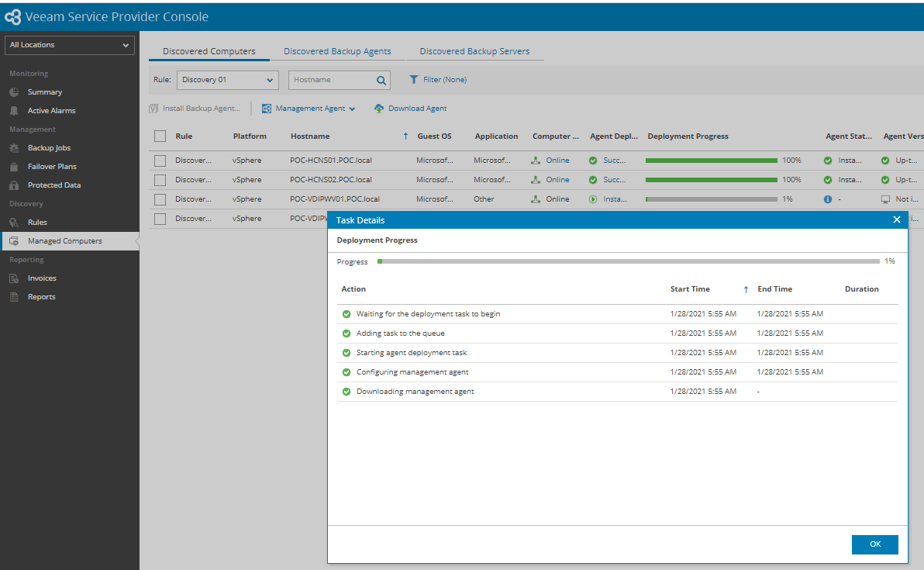
Task: Open Summary in the sidebar
Action: tap(45, 92)
